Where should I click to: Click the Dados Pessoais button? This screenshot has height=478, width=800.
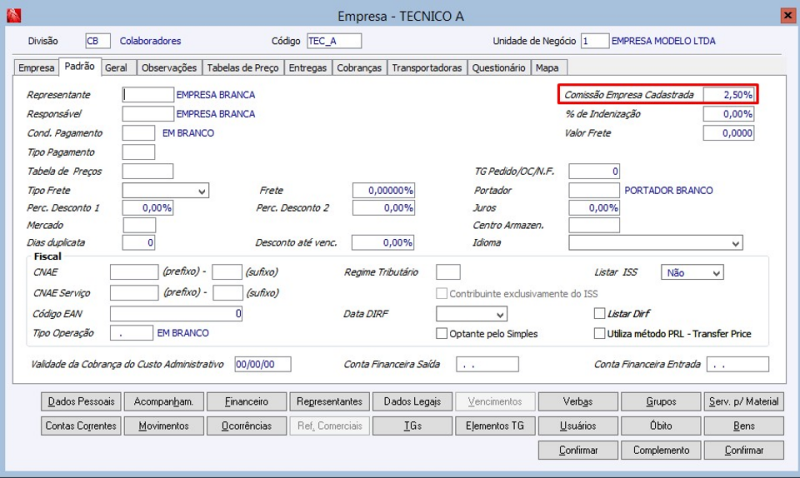click(x=81, y=401)
